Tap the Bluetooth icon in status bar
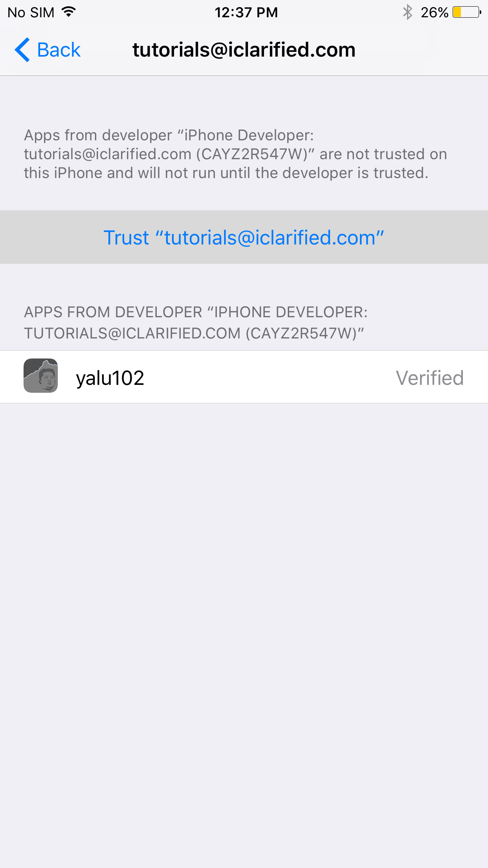Viewport: 488px width, 868px height. pos(407,12)
